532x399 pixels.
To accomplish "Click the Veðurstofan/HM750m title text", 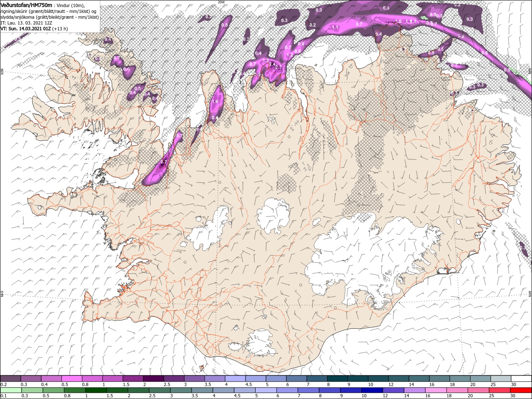I will pyautogui.click(x=26, y=5).
